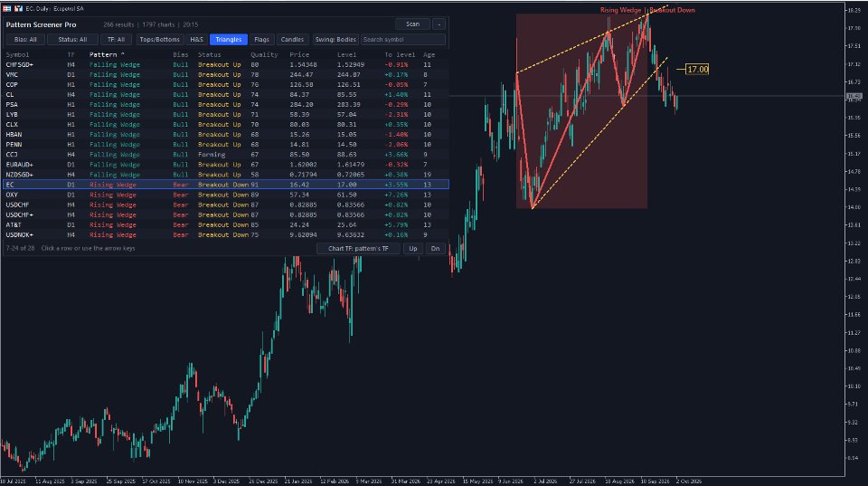Image resolution: width=868 pixels, height=486 pixels.
Task: Click the table-grid icon beside EC, Daily
Action: tap(6, 8)
